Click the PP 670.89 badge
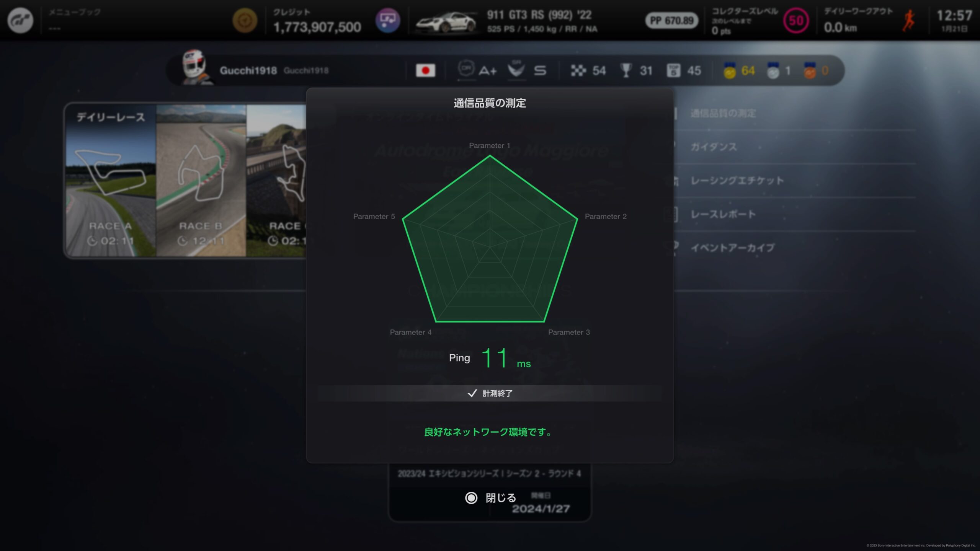This screenshot has width=980, height=551. [672, 21]
